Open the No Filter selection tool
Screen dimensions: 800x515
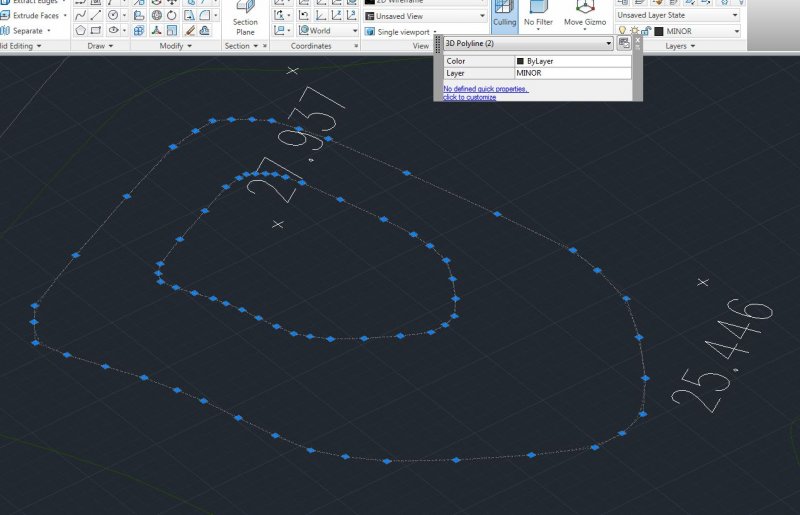click(x=538, y=15)
